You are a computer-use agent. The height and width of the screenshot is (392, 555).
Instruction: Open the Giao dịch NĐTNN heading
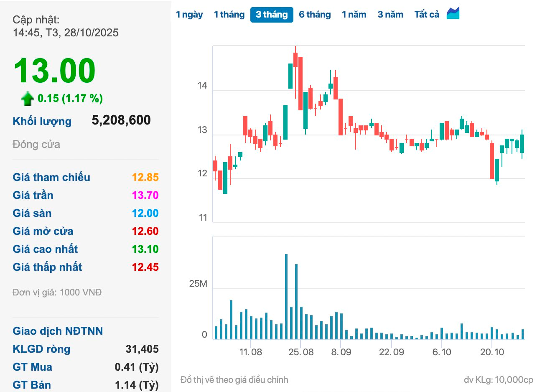pos(58,331)
